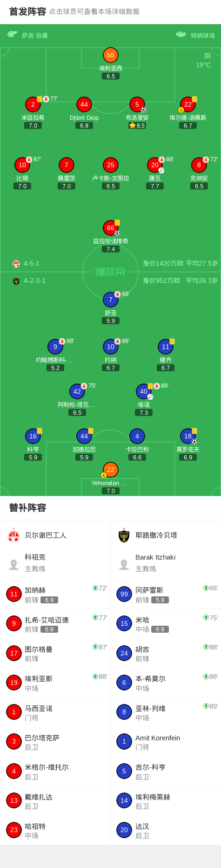Open 耶路撒冷贝塔 team crest in substitutes
Viewport: 221px width, 868px height.
(x=124, y=536)
